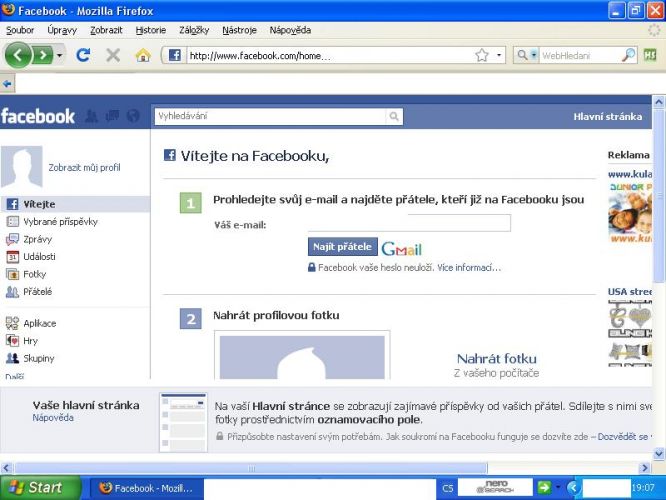
Task: Click the Facebook site icon in address bar
Action: (x=175, y=55)
